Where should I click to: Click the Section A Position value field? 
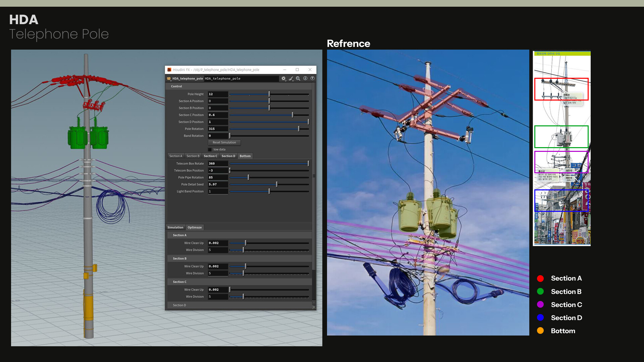tap(218, 101)
